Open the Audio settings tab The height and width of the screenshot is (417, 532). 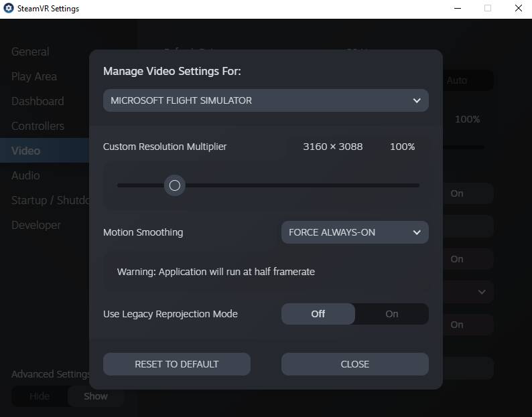point(25,175)
